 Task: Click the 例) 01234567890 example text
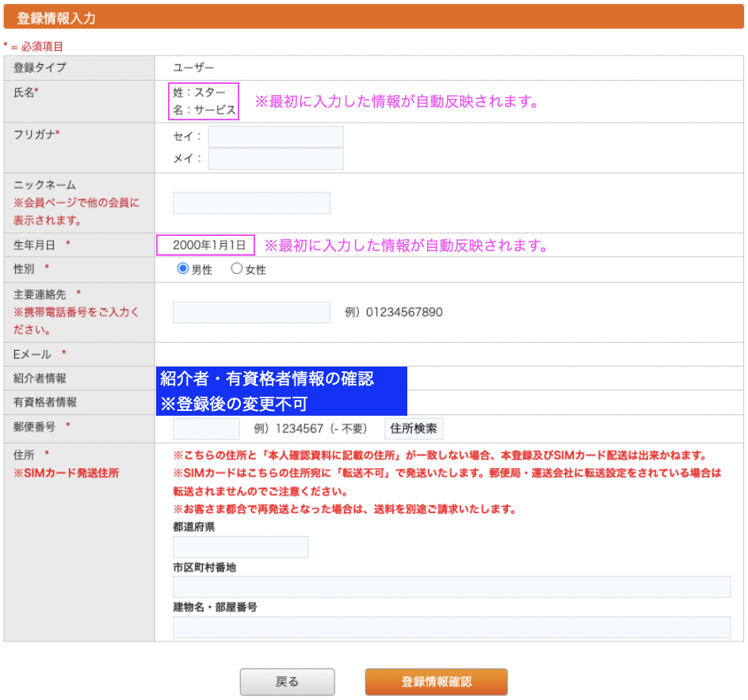pos(394,312)
